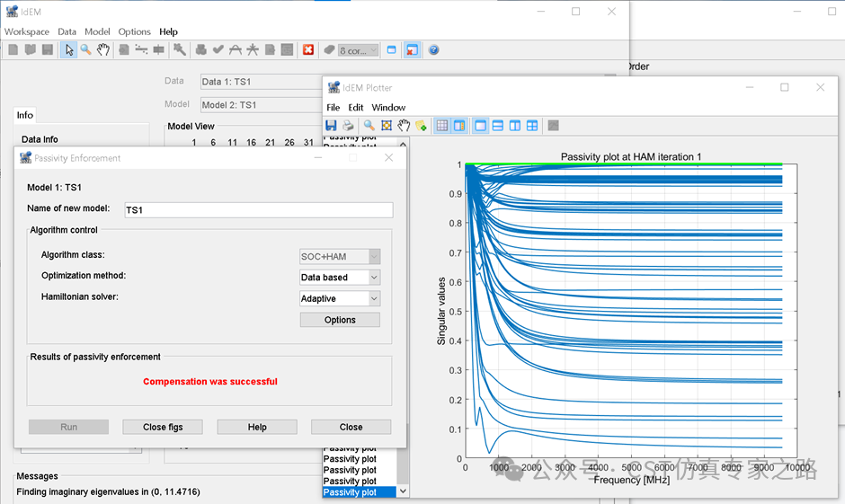Click the zoom-to-fit icon in IdEM Plotter
Image resolution: width=845 pixels, height=504 pixels.
point(387,126)
